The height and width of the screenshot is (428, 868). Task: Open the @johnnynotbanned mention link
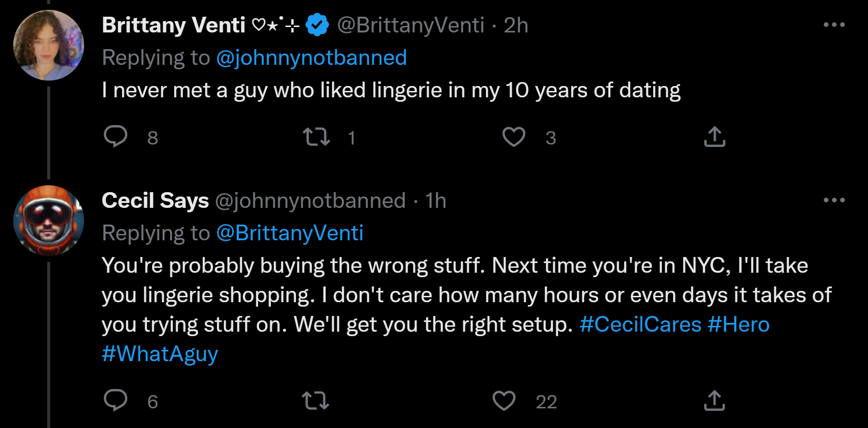312,58
